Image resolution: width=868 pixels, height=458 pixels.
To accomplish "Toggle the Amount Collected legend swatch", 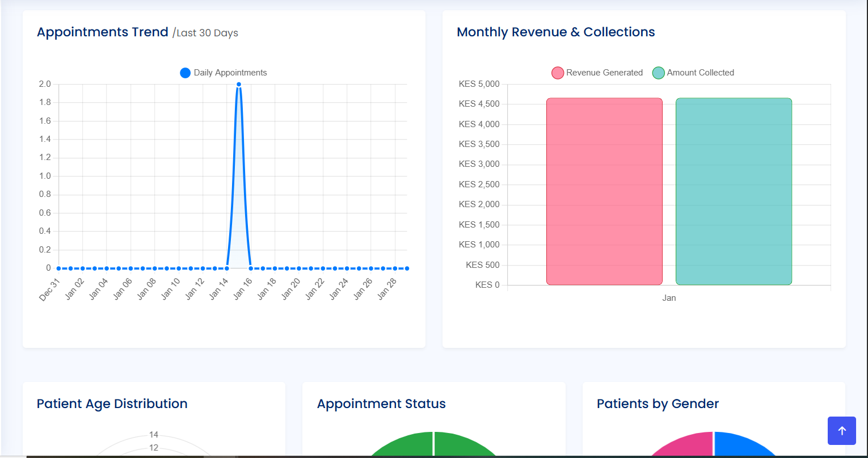I will (658, 73).
